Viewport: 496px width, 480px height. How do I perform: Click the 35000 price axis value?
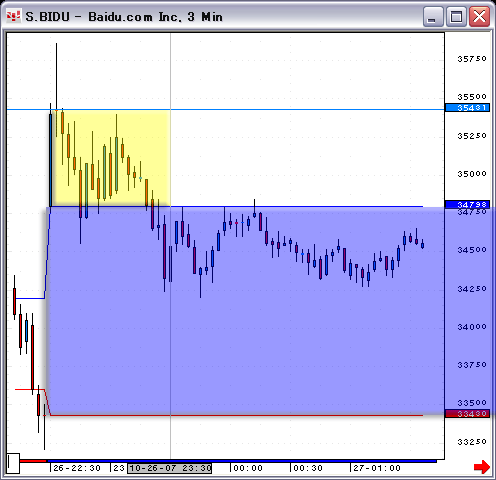point(472,174)
